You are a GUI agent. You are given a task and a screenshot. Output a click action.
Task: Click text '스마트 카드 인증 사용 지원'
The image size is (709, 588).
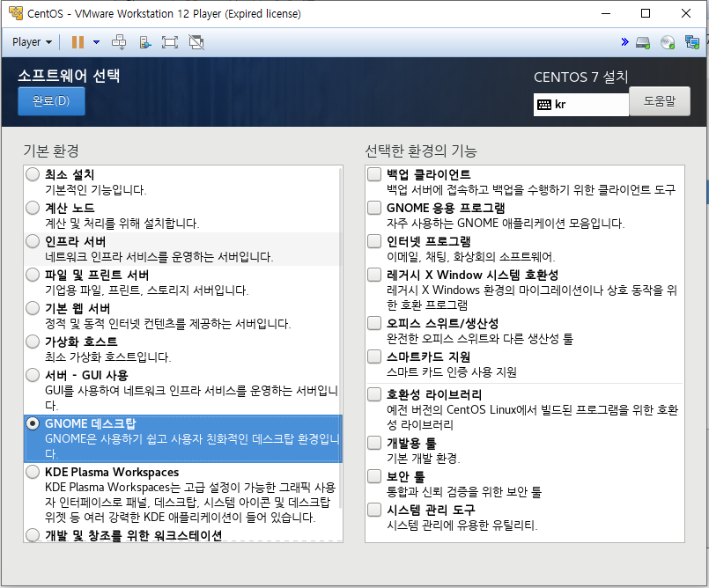tap(451, 372)
